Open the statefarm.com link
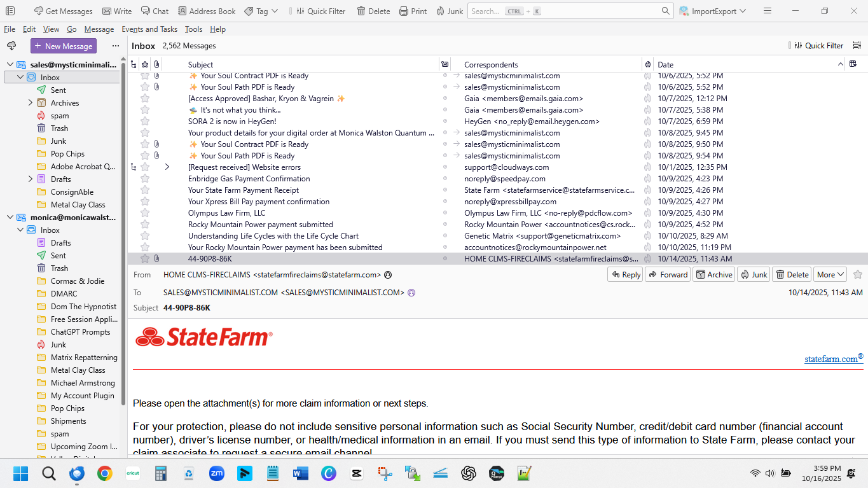Viewport: 868px width, 488px height. (x=831, y=359)
